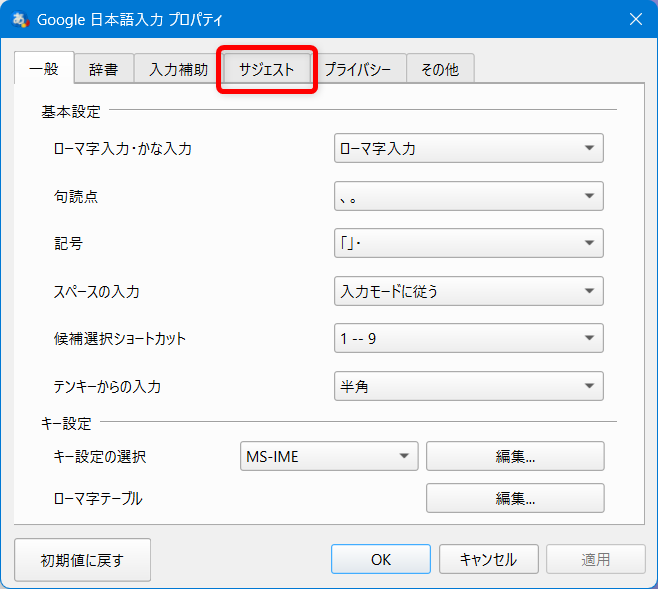Image resolution: width=658 pixels, height=589 pixels.
Task: Click the 適用 apply button
Action: (595, 559)
